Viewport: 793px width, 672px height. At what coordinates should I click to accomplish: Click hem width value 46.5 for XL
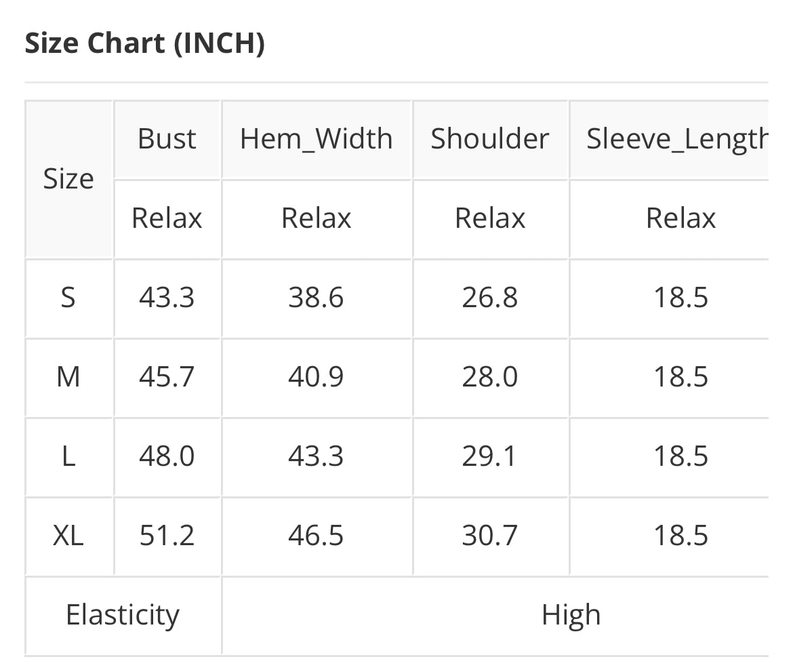pos(316,536)
